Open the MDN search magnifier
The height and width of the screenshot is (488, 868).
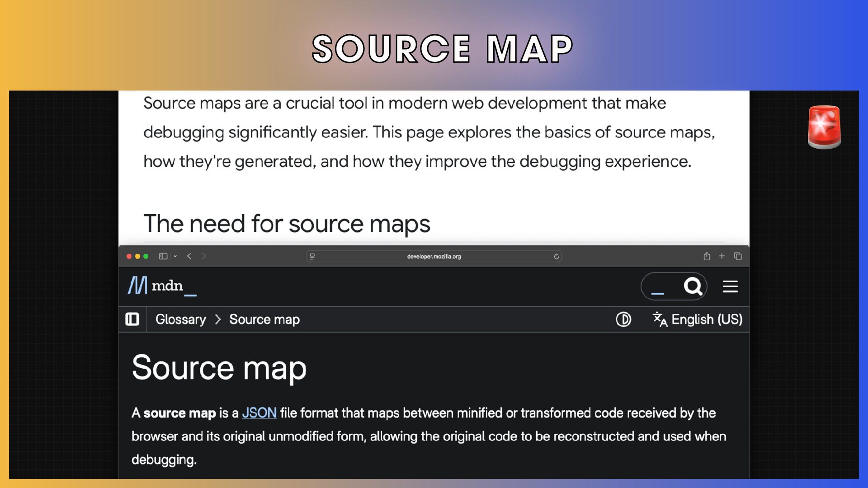tap(693, 286)
